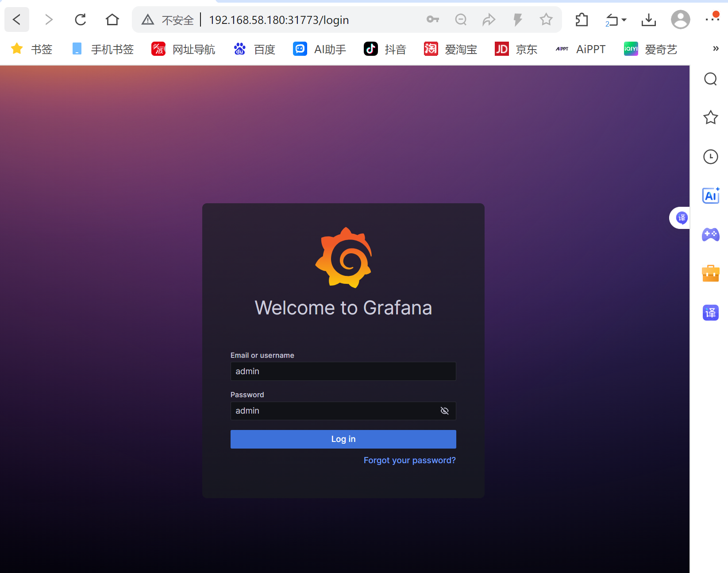Open the 京东 bookmark
The height and width of the screenshot is (573, 728).
coord(516,49)
